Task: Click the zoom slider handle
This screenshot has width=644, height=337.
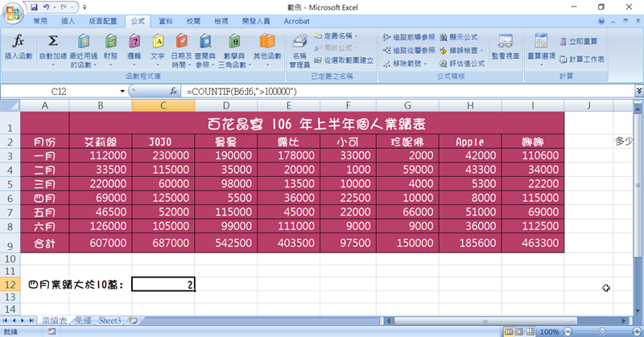Action: coord(602,331)
